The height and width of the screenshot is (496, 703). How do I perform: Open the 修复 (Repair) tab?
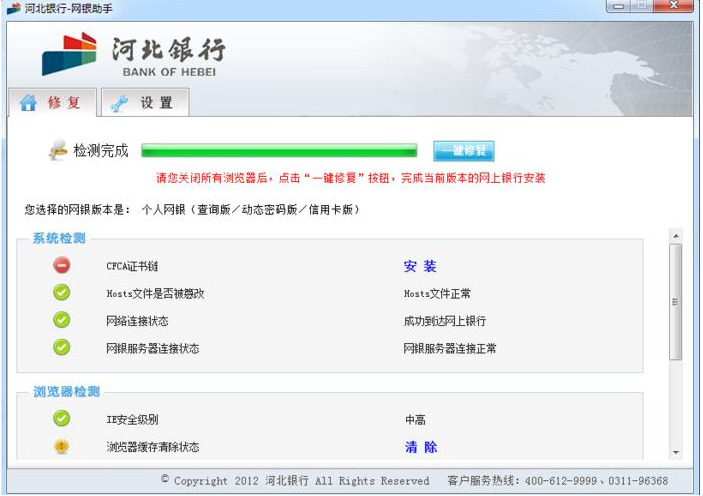coord(52,102)
